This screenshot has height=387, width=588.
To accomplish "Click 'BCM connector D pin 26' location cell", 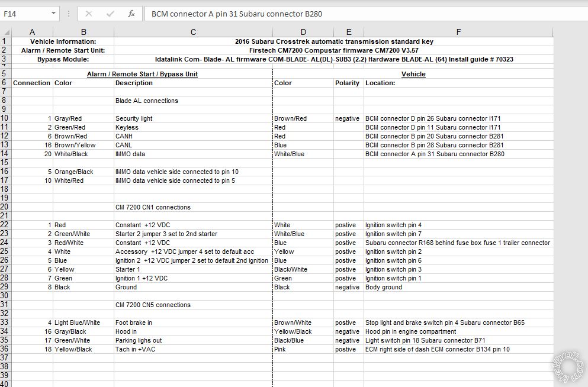I will click(459, 118).
